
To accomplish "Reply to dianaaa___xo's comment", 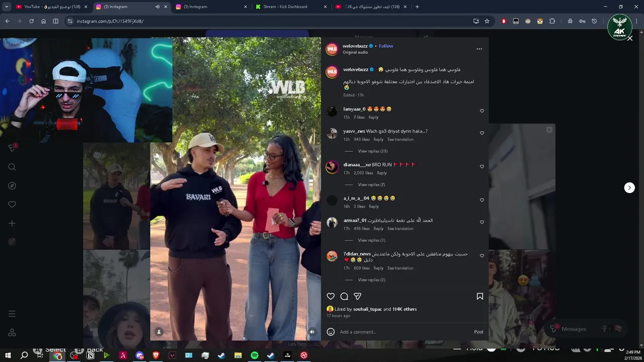I will tap(382, 173).
